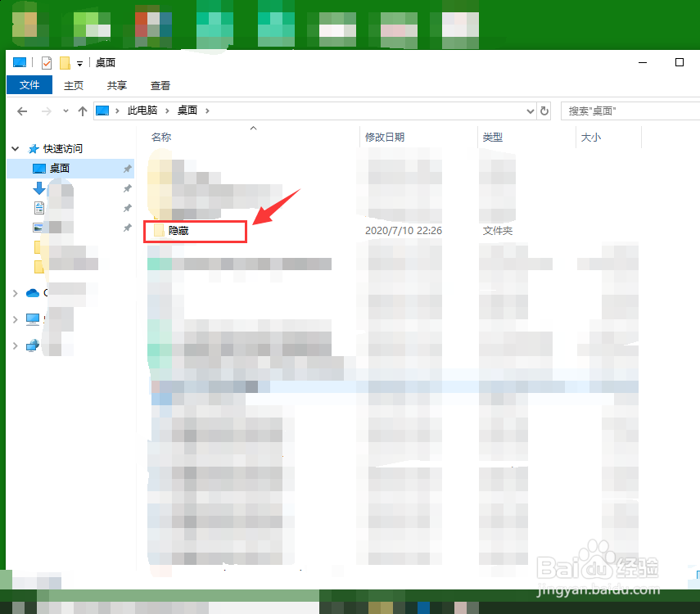Refresh the current folder view
This screenshot has height=614, width=700.
[x=544, y=111]
